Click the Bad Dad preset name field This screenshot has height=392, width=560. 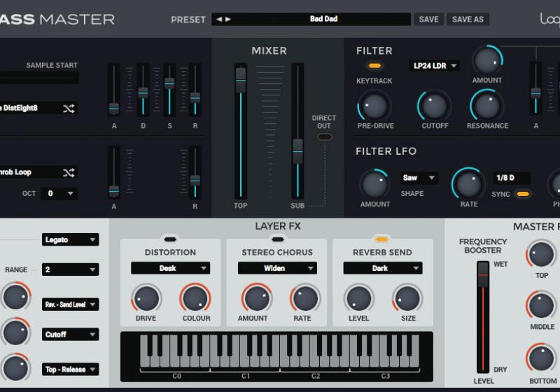[x=323, y=19]
